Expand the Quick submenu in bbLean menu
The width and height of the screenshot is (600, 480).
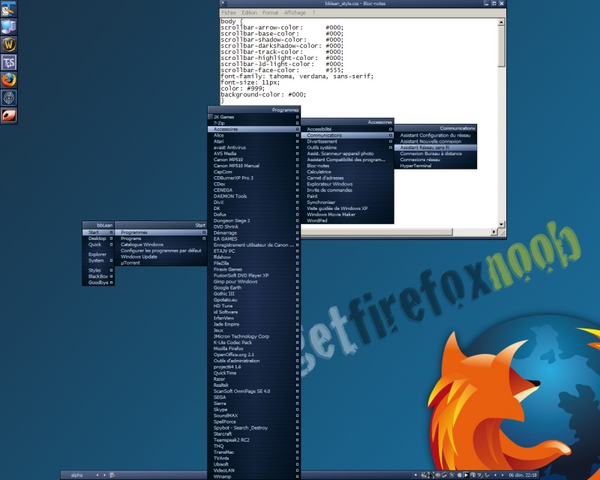tap(98, 245)
